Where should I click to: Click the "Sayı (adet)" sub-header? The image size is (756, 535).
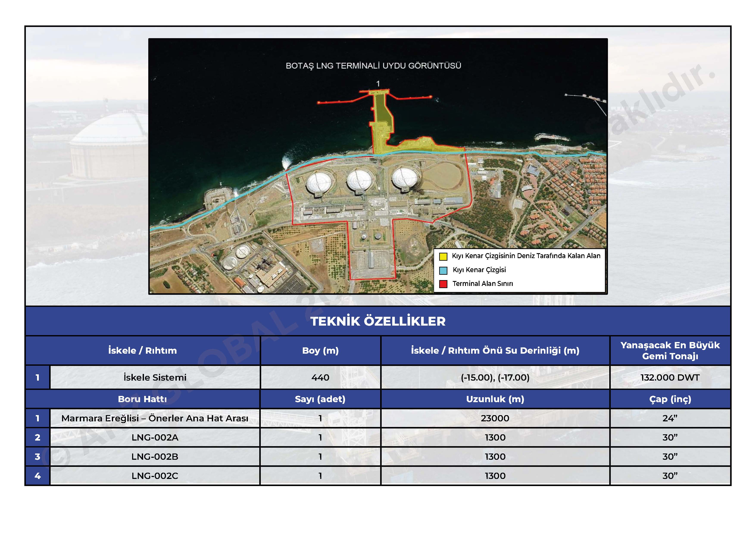tap(320, 399)
